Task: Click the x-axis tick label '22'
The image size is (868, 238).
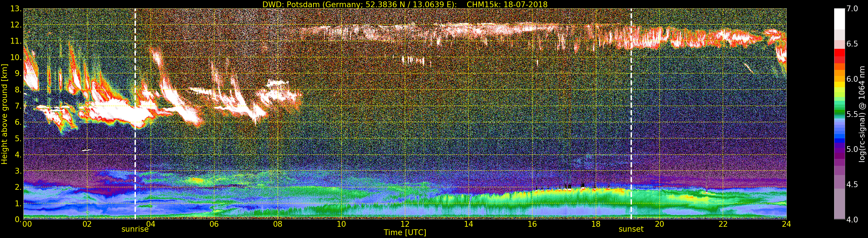Action: point(723,224)
